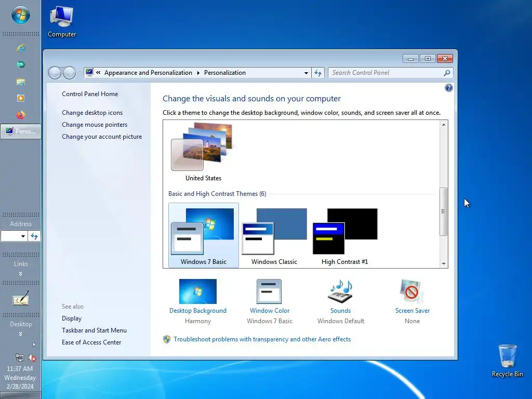Expand the Desktop toolbar chevron

point(20,334)
